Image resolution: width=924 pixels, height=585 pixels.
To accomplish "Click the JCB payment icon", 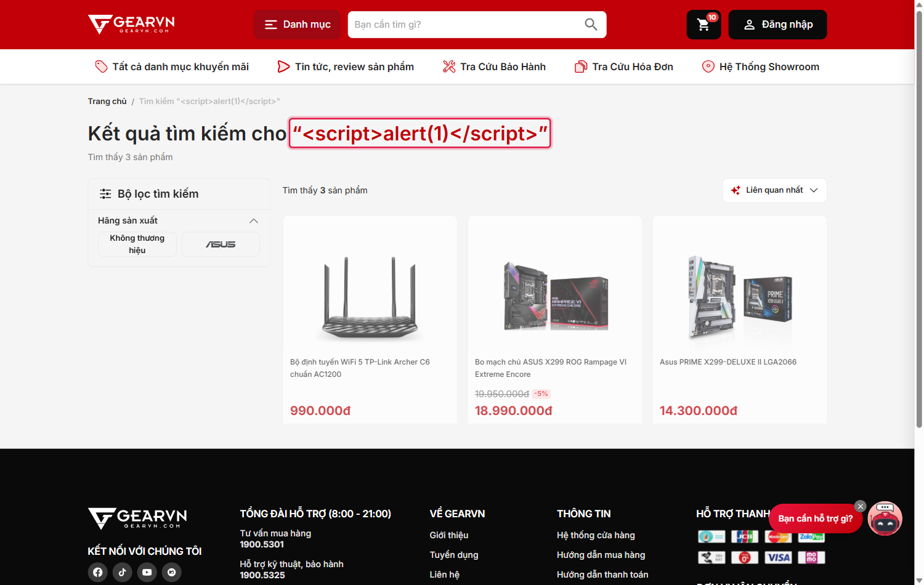I will click(745, 537).
